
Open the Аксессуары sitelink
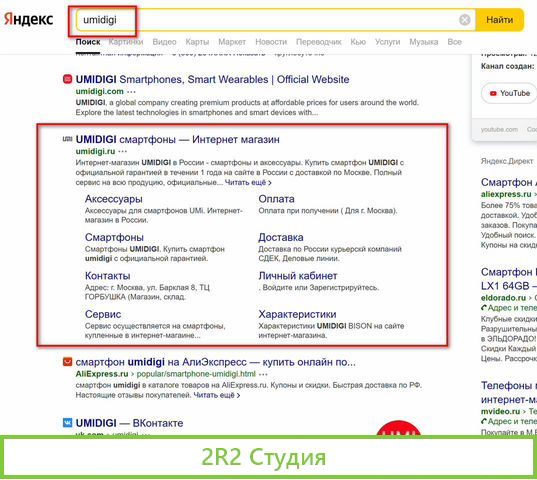tap(114, 199)
